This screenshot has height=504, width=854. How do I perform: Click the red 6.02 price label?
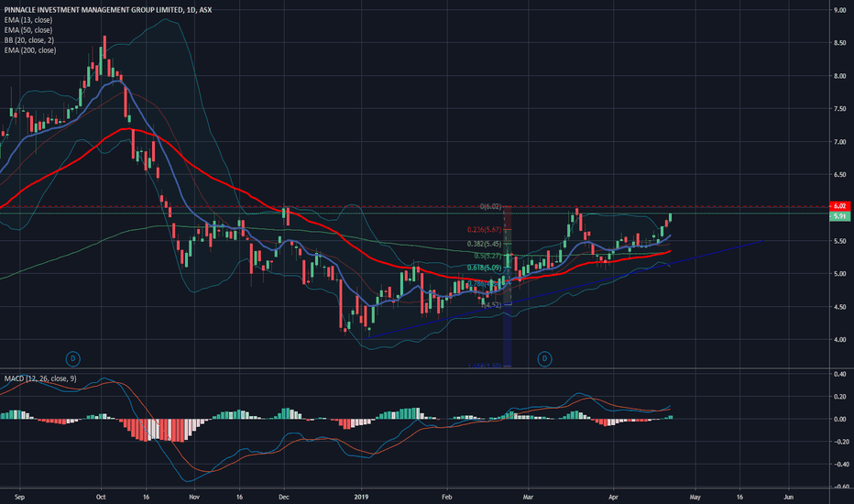coord(839,206)
